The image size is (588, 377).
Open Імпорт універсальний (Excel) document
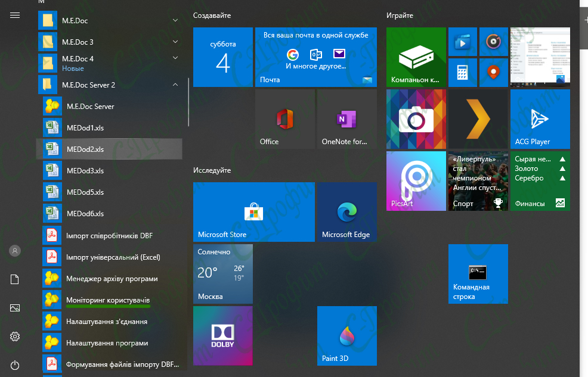(x=110, y=257)
